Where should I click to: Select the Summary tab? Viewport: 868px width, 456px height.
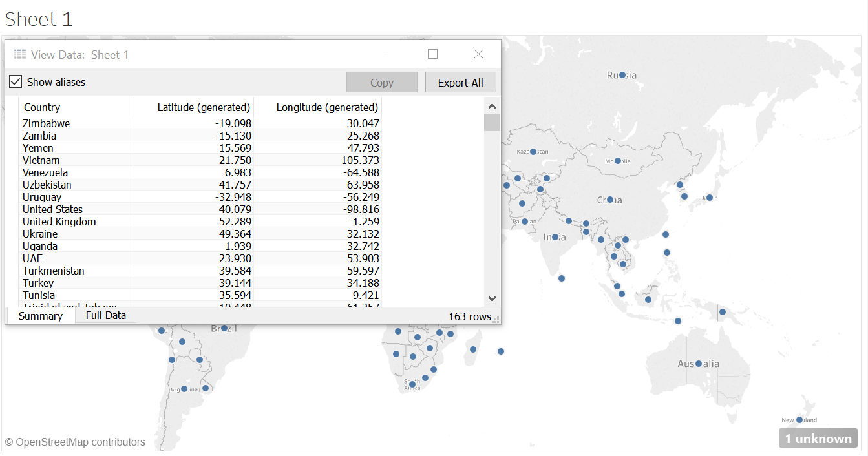pos(40,316)
